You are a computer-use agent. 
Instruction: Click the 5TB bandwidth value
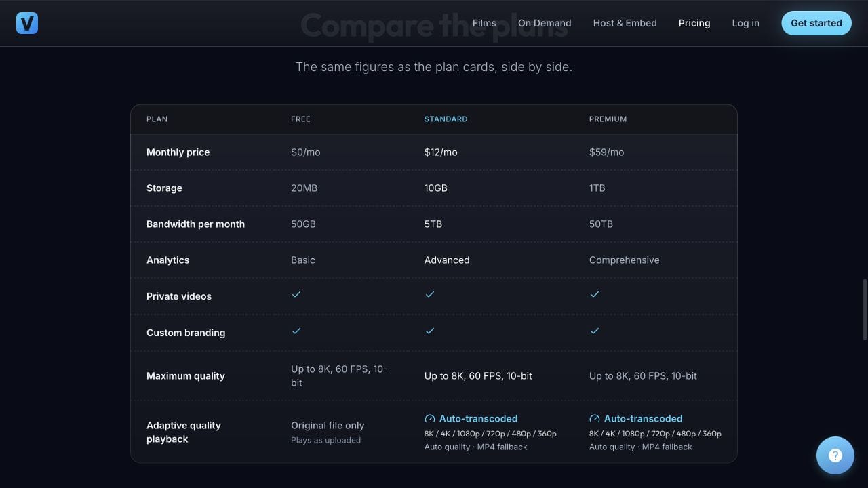pyautogui.click(x=433, y=224)
